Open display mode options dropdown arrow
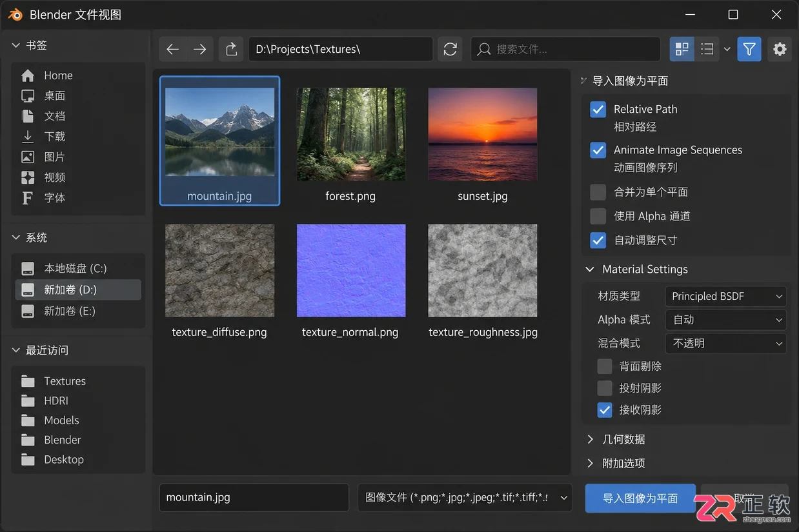Viewport: 799px width, 532px height. click(x=727, y=49)
